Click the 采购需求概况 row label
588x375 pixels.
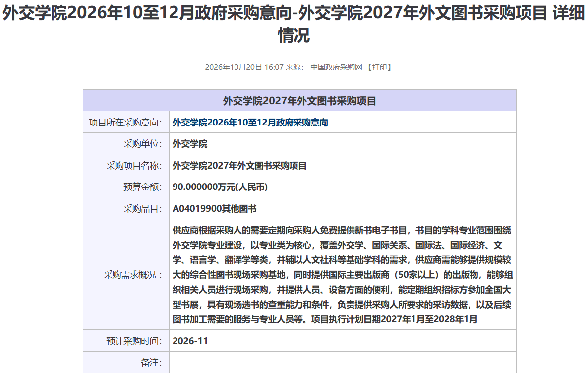point(133,275)
